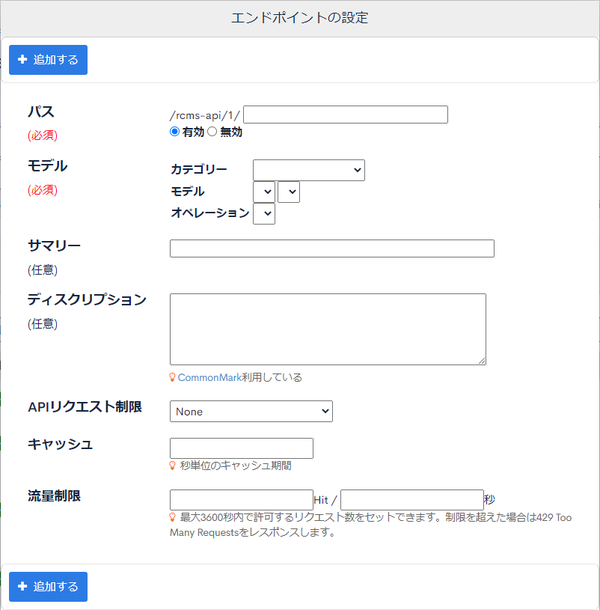Click the top 追加する button

48,60
